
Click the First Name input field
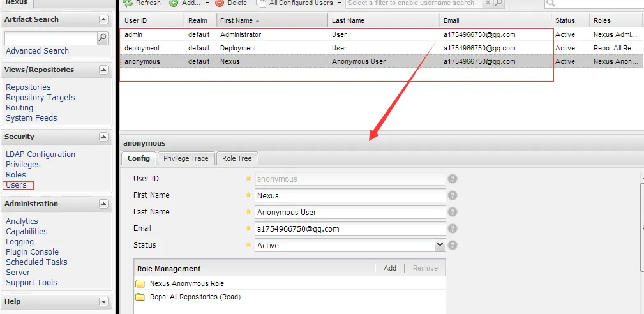click(350, 196)
